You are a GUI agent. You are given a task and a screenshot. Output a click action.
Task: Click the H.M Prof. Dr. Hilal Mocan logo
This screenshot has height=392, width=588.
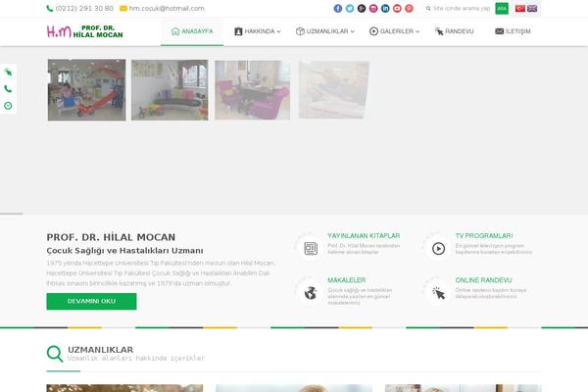pyautogui.click(x=84, y=31)
